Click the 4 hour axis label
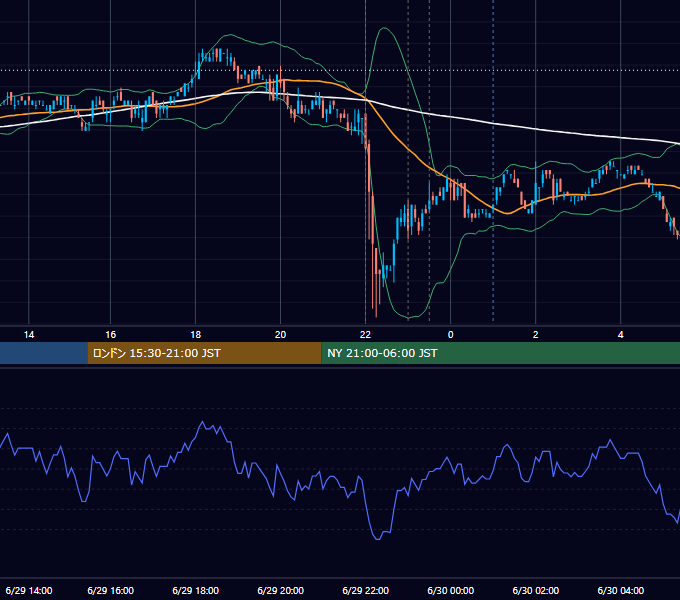The image size is (680, 600). [621, 335]
